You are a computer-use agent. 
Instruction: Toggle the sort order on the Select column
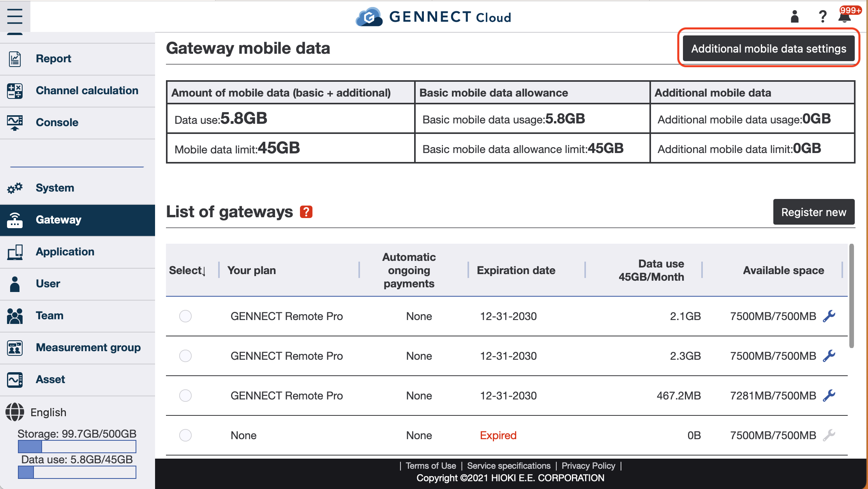[204, 271]
